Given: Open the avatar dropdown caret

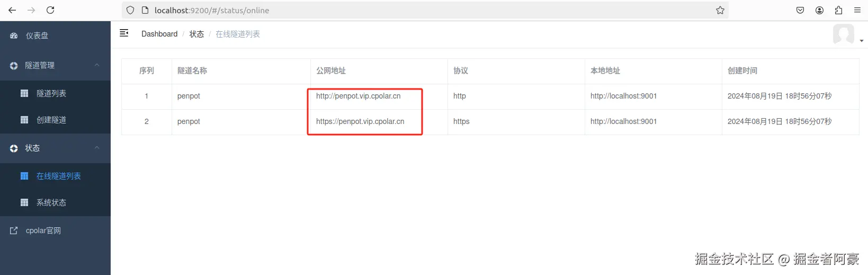Looking at the screenshot, I should coord(862,41).
